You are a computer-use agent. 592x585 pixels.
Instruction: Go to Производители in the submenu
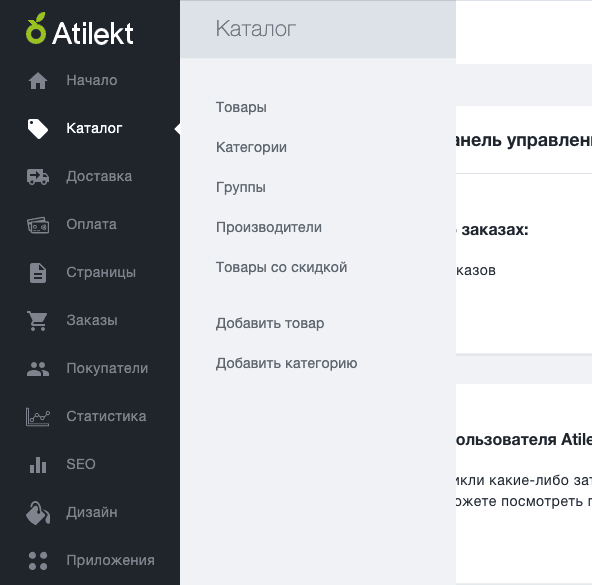[x=269, y=227]
